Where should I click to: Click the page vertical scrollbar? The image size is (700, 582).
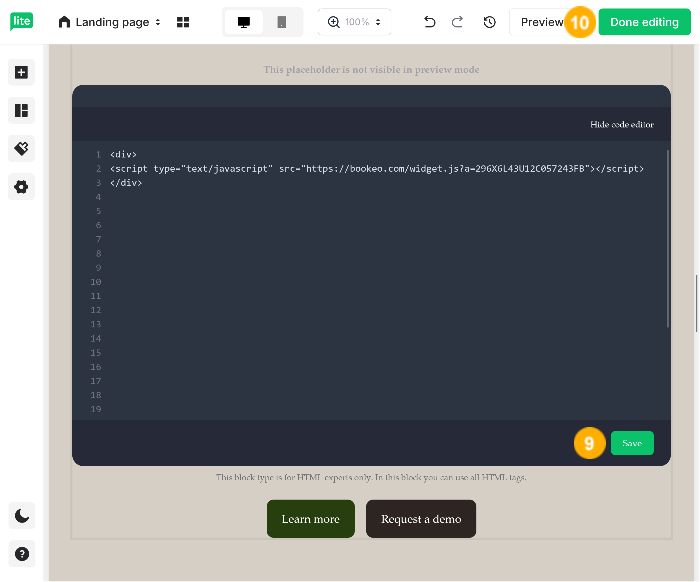point(696,303)
